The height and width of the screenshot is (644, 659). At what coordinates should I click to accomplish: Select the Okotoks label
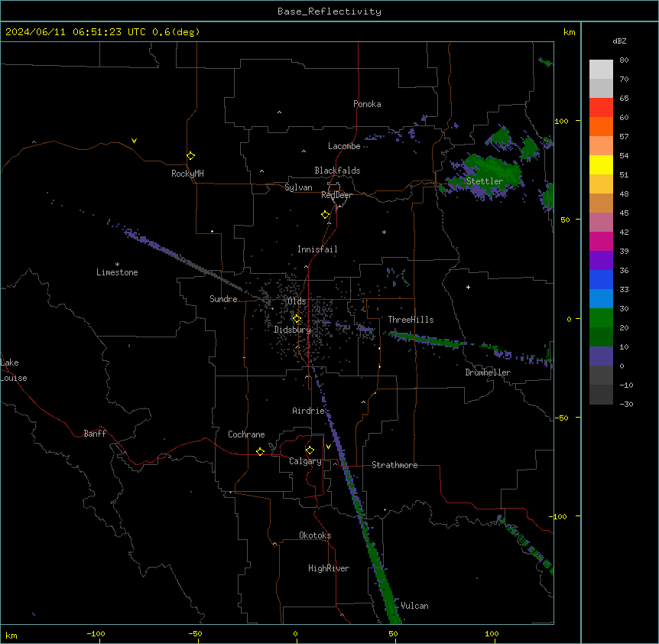[x=315, y=535]
